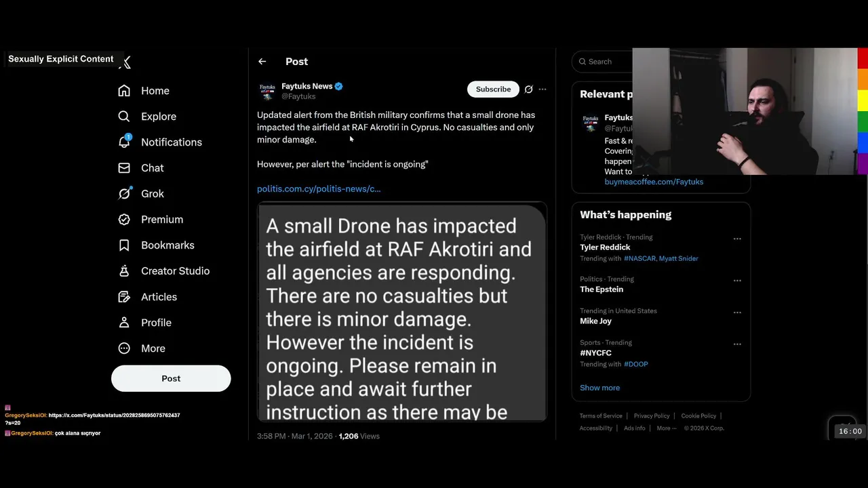The image size is (868, 488).
Task: Click the #DOOP hashtag link
Action: [x=636, y=364]
